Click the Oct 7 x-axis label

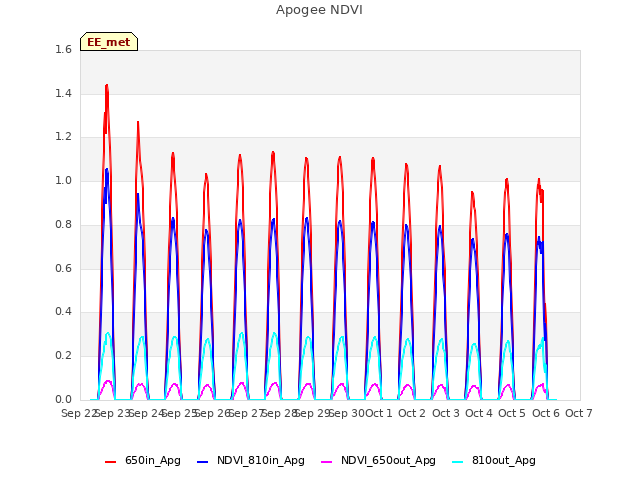coord(579,413)
